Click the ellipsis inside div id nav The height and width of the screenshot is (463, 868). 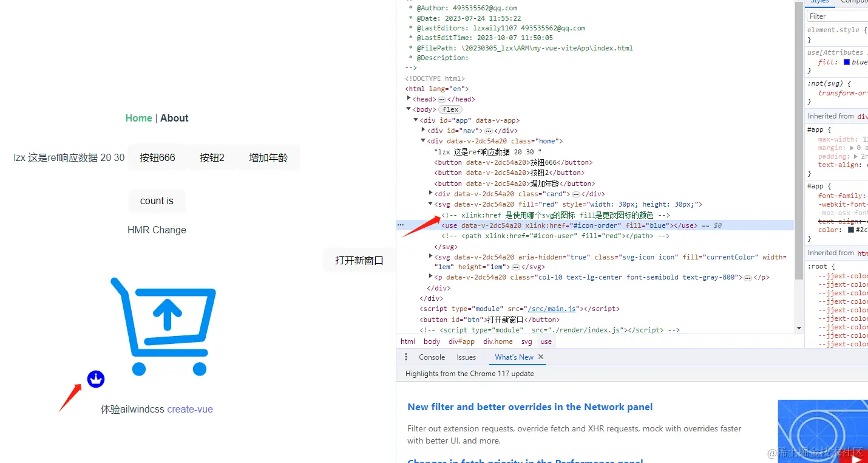pyautogui.click(x=489, y=131)
